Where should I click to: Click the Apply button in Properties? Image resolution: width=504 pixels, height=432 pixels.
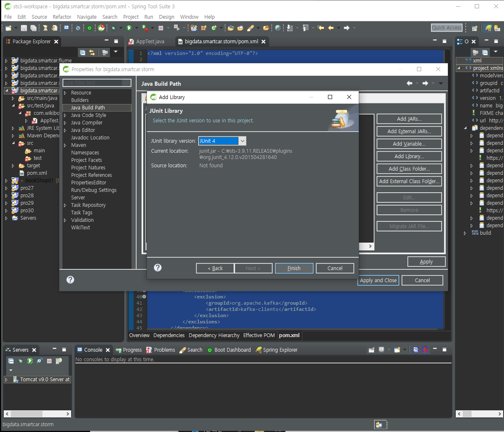tap(426, 262)
